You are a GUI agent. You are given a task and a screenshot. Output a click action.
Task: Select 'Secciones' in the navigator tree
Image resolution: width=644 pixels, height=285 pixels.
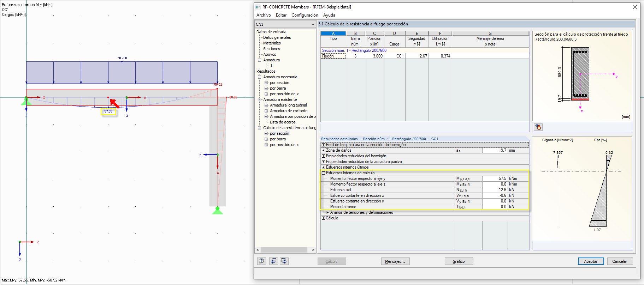point(271,49)
